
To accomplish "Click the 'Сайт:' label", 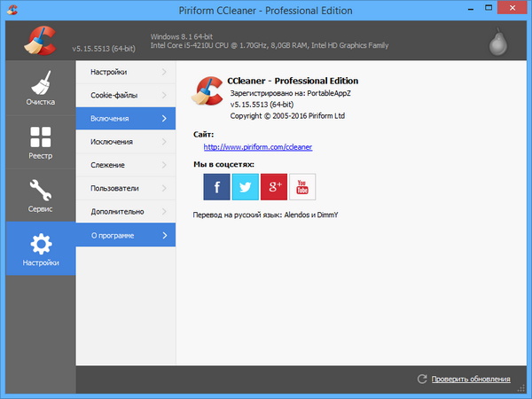I will point(204,135).
